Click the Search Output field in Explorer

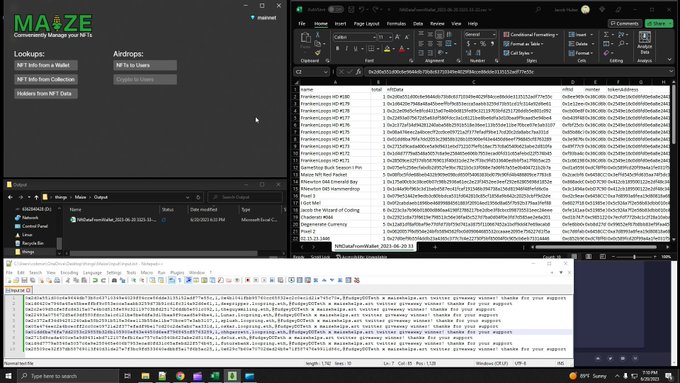point(245,197)
